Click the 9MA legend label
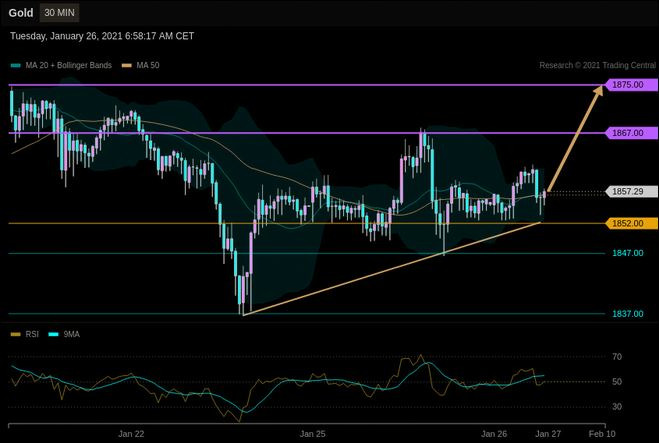Screen dimensions: 659x443 (x=71, y=335)
